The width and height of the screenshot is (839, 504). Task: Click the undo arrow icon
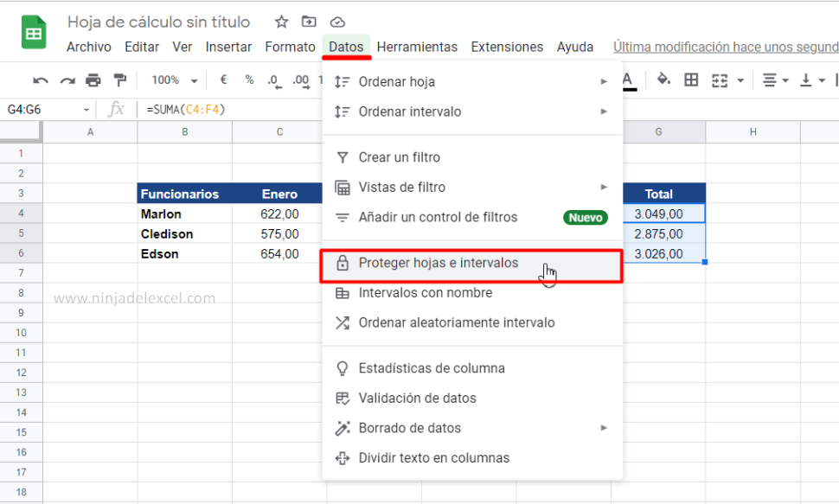tap(41, 80)
